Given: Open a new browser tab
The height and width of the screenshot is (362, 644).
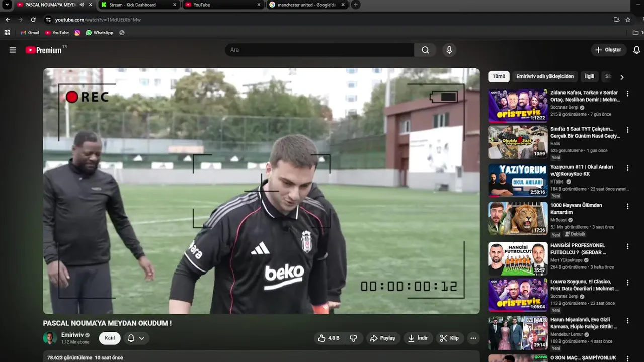Looking at the screenshot, I should (x=355, y=5).
